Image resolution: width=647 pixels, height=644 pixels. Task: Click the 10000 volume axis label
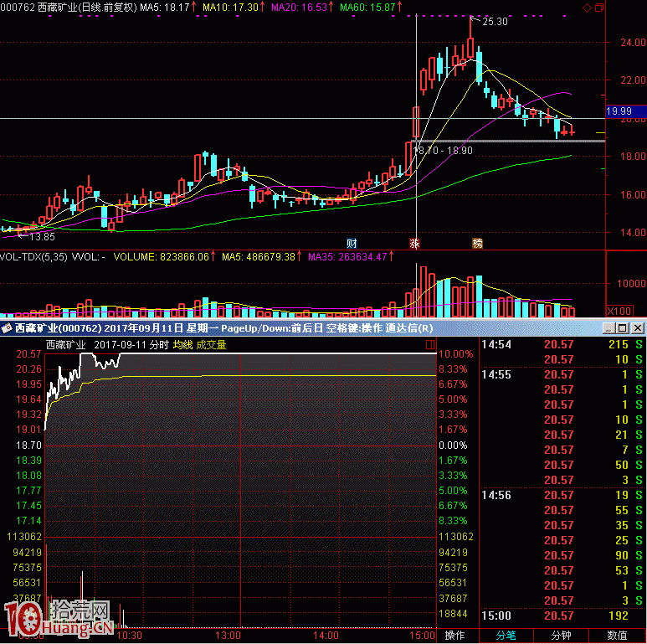tap(631, 284)
